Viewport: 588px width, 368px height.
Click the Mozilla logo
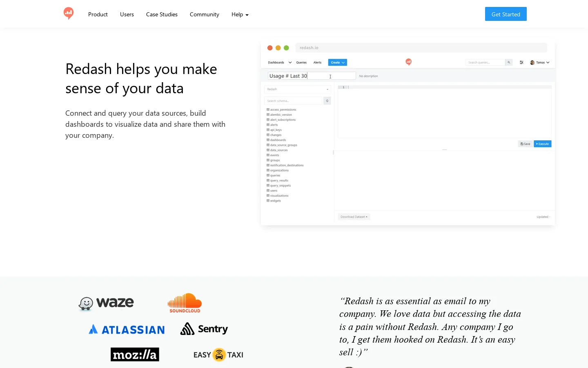coord(135,355)
